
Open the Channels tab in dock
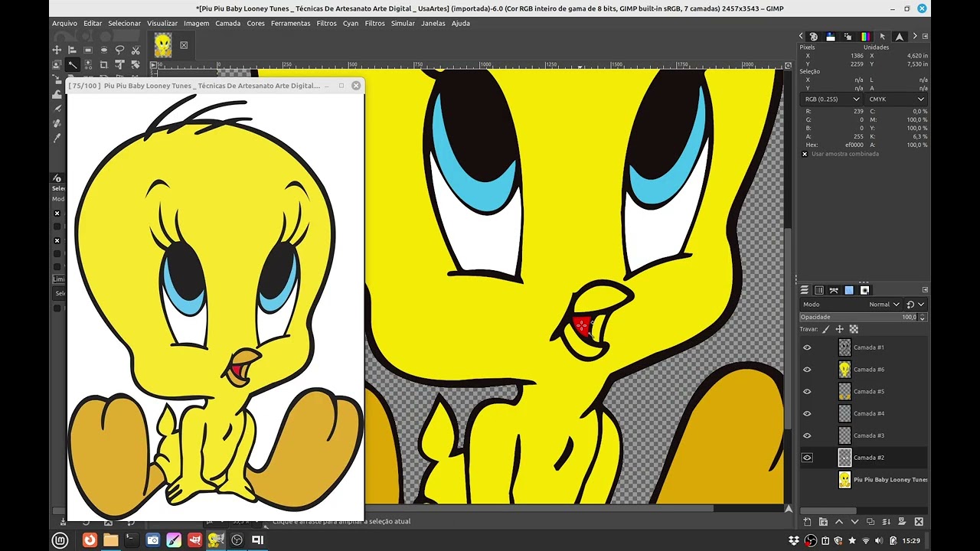pos(819,290)
